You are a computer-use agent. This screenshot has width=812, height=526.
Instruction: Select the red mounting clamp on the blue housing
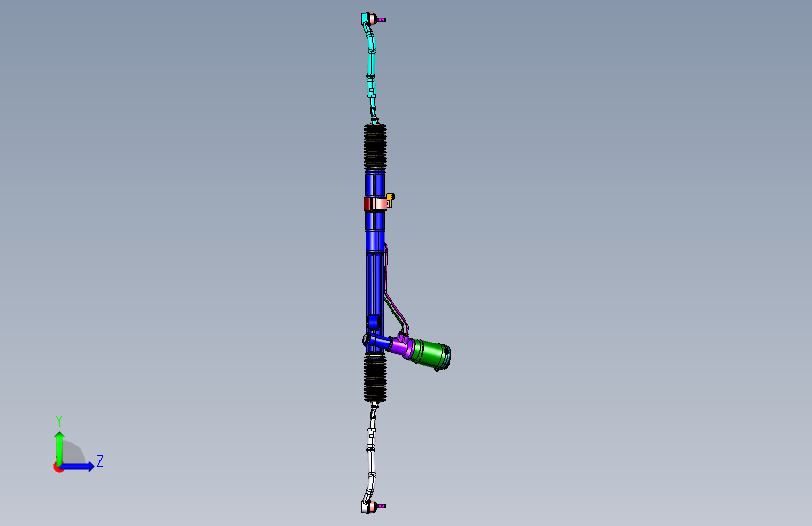click(x=376, y=203)
